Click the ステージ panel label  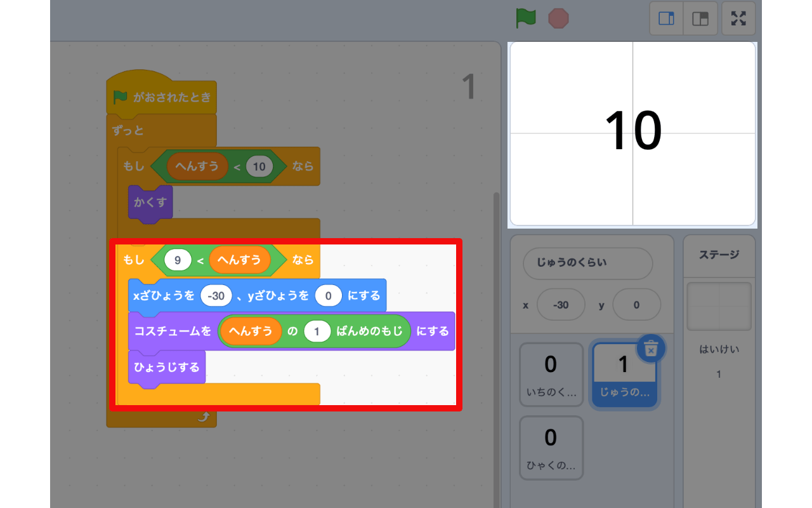click(x=719, y=255)
